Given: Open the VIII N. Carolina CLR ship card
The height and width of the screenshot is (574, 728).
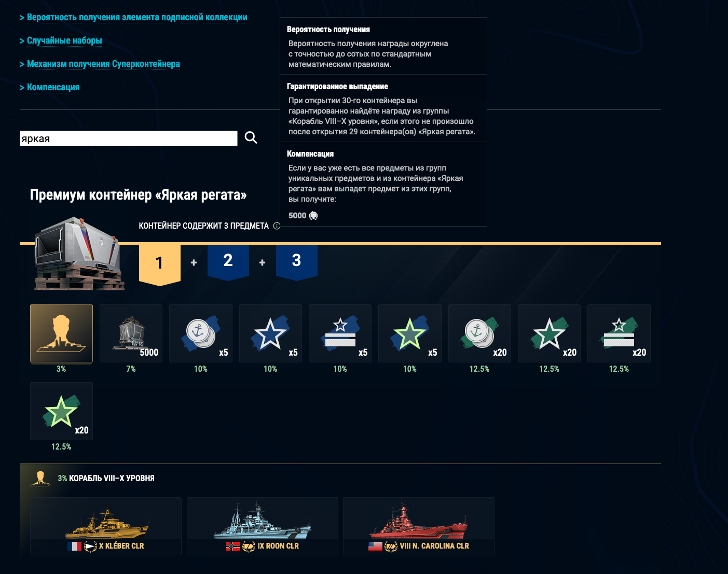Looking at the screenshot, I should tap(419, 526).
